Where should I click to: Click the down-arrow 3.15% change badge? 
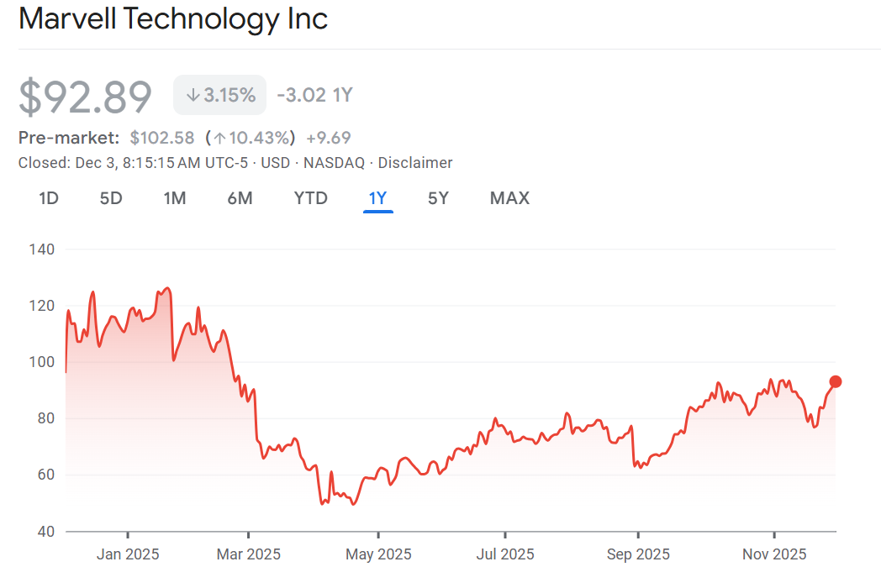coord(220,95)
